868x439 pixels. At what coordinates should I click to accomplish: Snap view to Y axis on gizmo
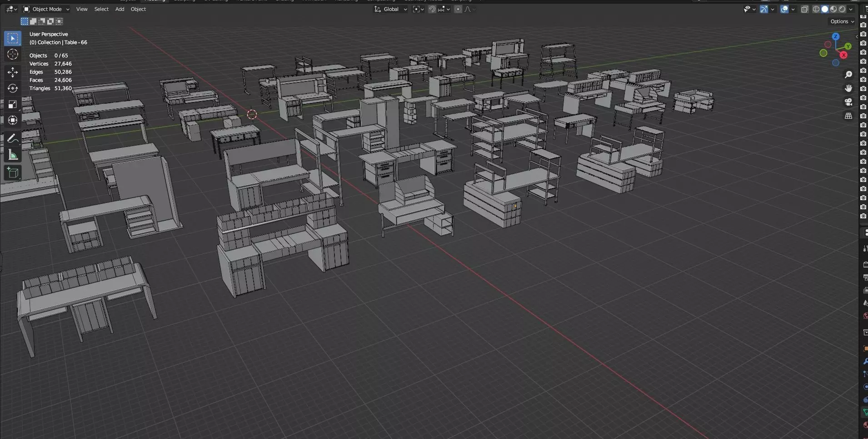(848, 46)
